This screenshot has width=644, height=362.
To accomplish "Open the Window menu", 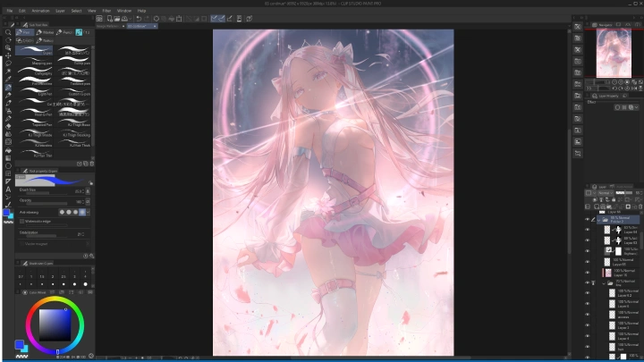I will tap(124, 11).
